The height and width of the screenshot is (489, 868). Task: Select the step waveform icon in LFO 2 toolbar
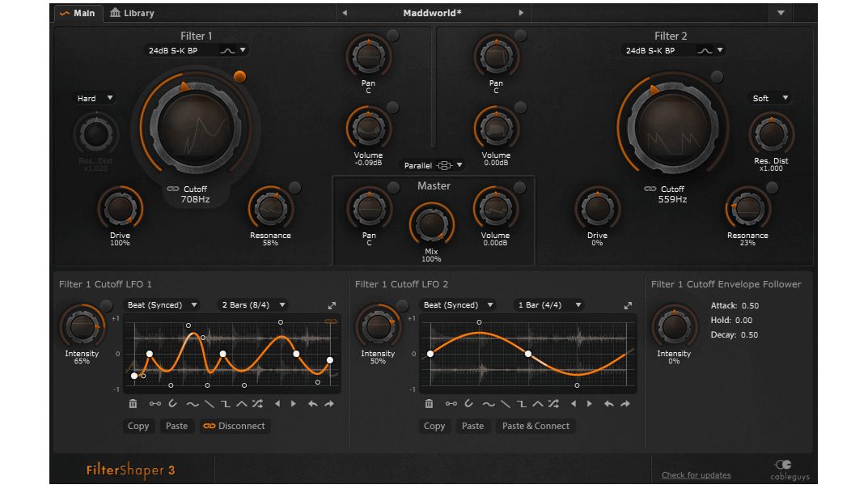click(522, 403)
